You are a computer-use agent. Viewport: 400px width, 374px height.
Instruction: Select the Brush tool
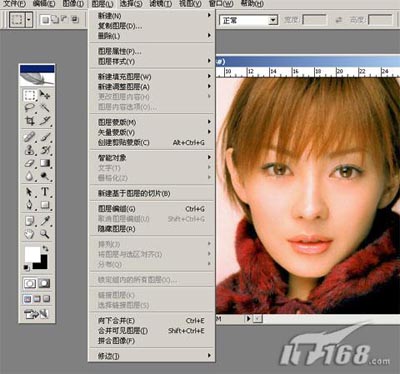(45, 137)
